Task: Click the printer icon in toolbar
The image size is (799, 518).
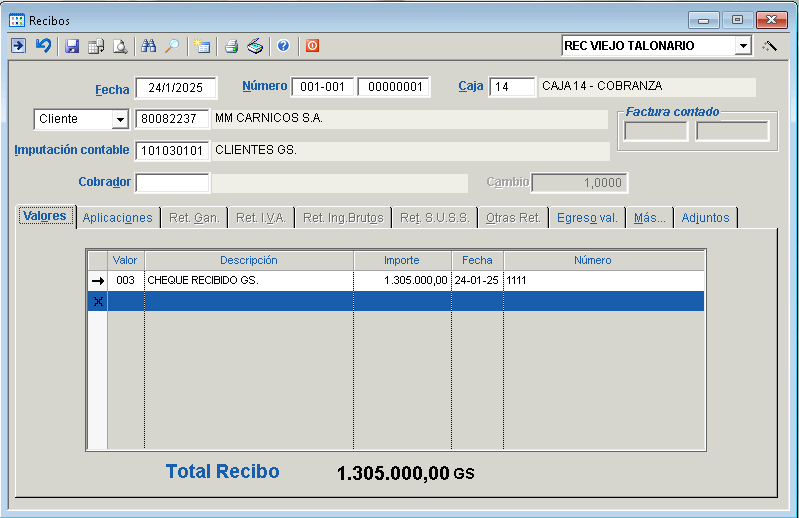Action: tap(231, 46)
